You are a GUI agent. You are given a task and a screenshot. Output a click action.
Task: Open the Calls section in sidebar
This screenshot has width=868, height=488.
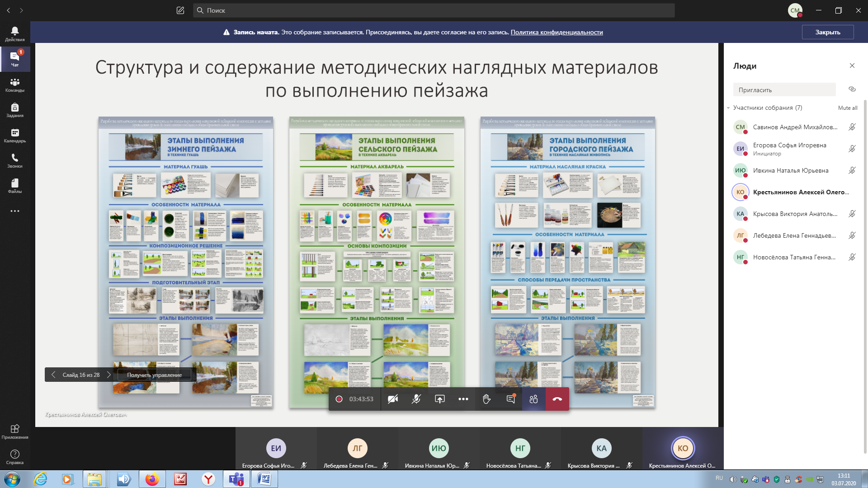(x=15, y=160)
